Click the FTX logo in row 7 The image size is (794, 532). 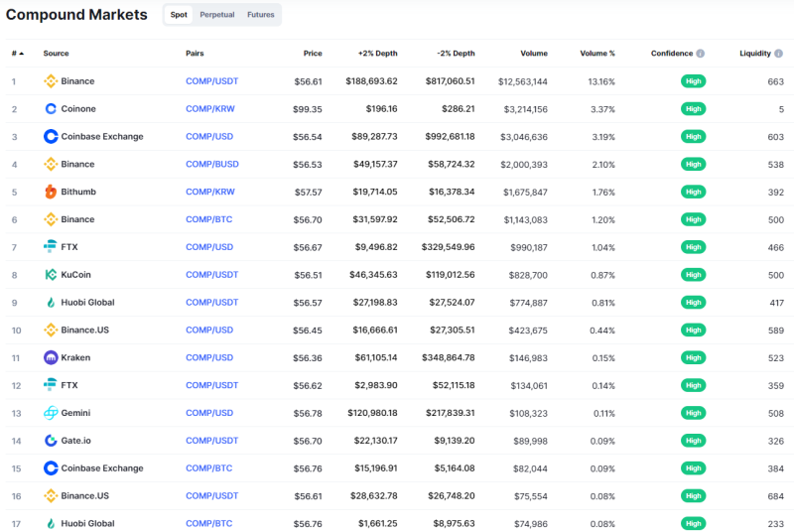click(51, 247)
